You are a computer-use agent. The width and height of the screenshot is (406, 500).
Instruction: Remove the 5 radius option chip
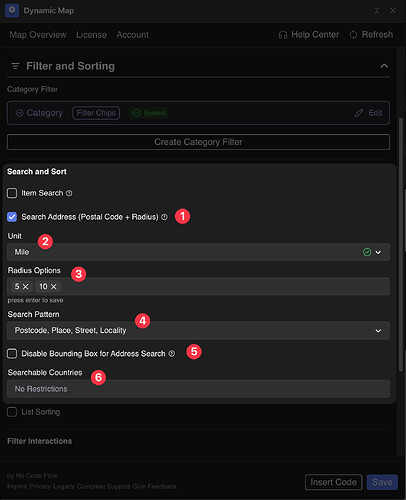[x=25, y=286]
